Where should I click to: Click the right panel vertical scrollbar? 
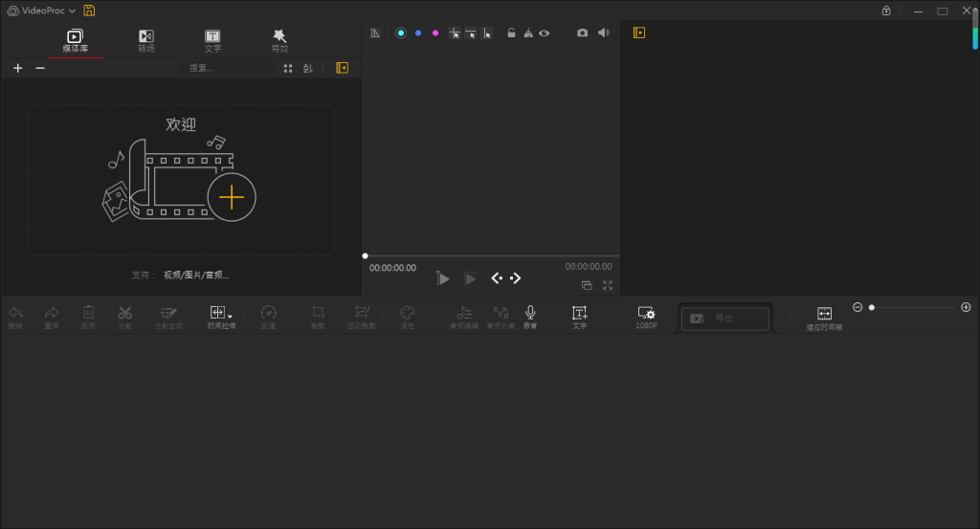coord(975,28)
